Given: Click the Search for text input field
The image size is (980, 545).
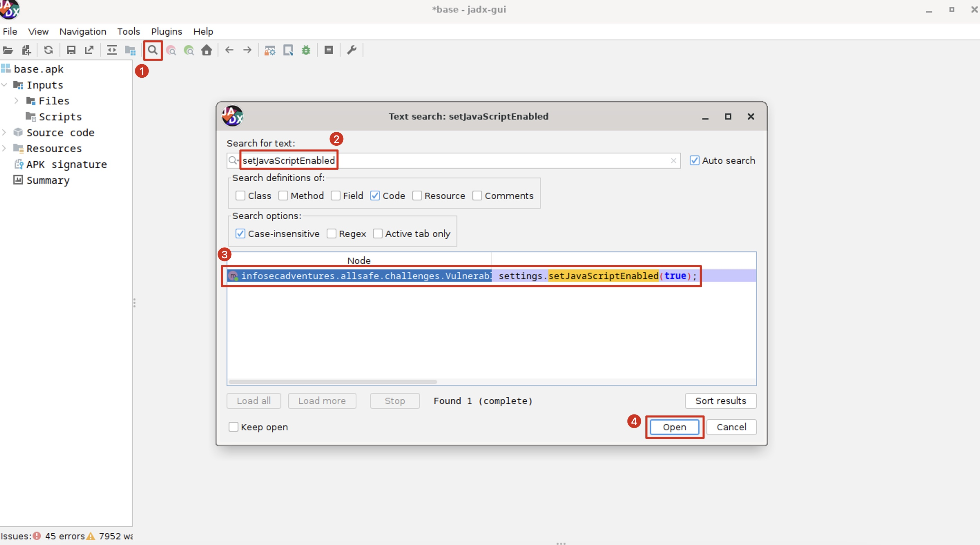Looking at the screenshot, I should coord(453,161).
